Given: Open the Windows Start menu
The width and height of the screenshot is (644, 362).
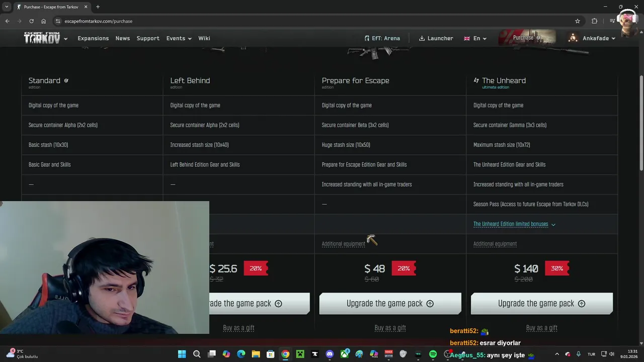Looking at the screenshot, I should pyautogui.click(x=182, y=354).
